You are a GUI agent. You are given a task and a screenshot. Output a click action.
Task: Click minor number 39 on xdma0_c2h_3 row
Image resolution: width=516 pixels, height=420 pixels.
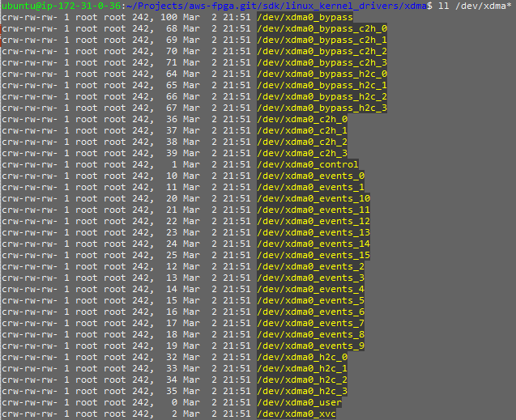tap(172, 154)
